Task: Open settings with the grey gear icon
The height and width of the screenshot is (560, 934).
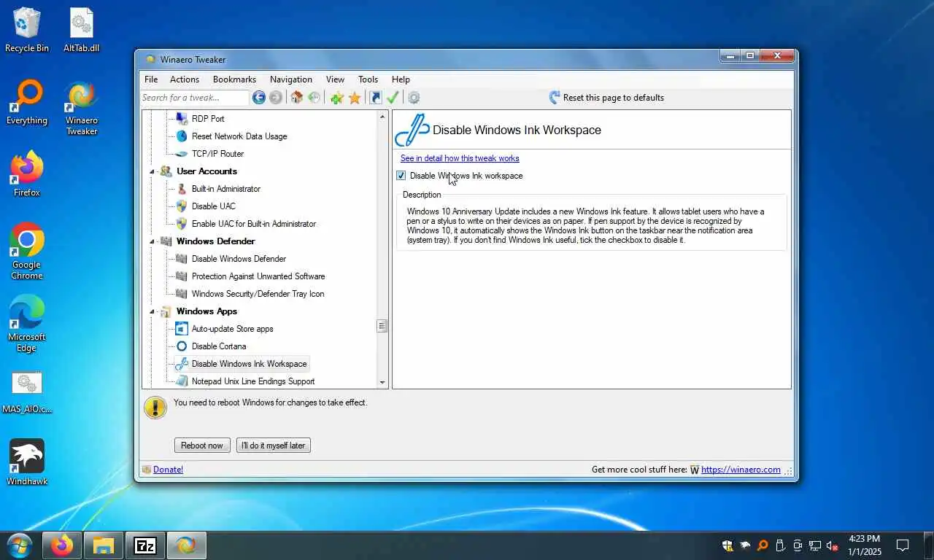Action: (414, 98)
